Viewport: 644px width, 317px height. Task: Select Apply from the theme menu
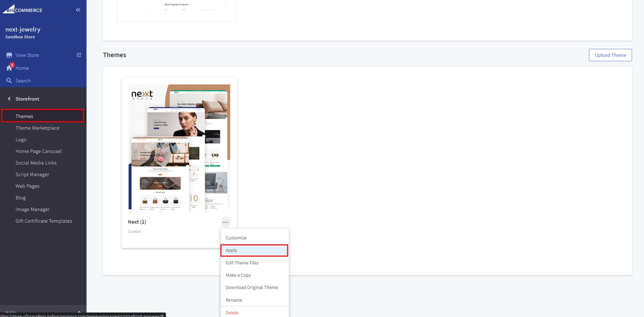[x=254, y=250]
